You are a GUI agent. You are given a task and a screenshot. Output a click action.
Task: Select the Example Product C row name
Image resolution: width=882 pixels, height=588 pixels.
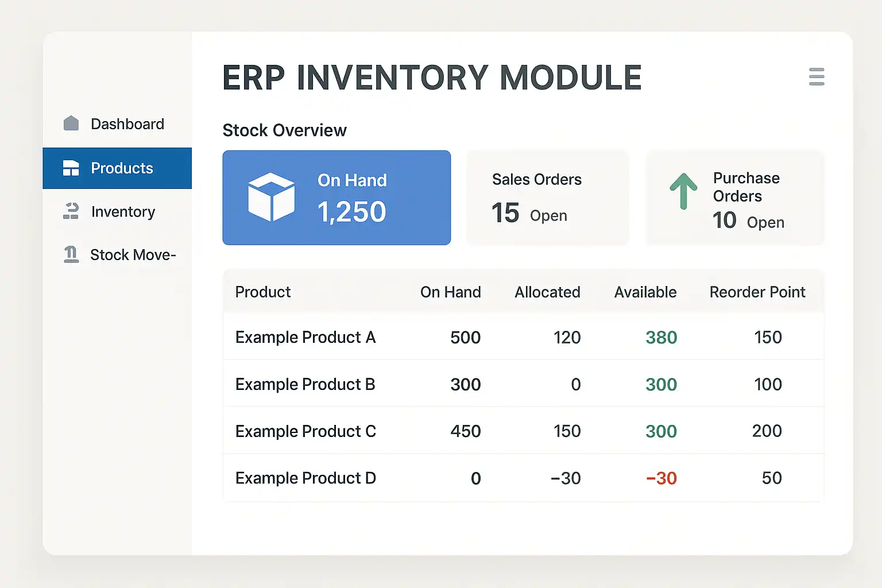pos(305,431)
